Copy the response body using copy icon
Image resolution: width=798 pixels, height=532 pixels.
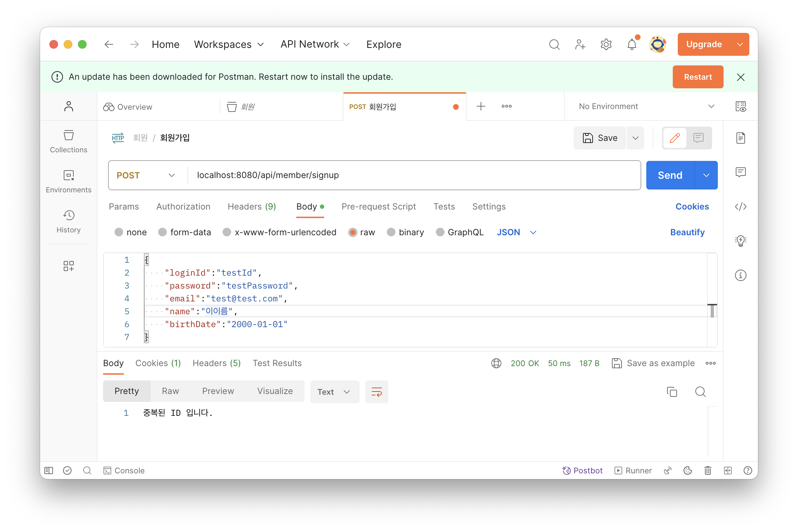click(672, 392)
